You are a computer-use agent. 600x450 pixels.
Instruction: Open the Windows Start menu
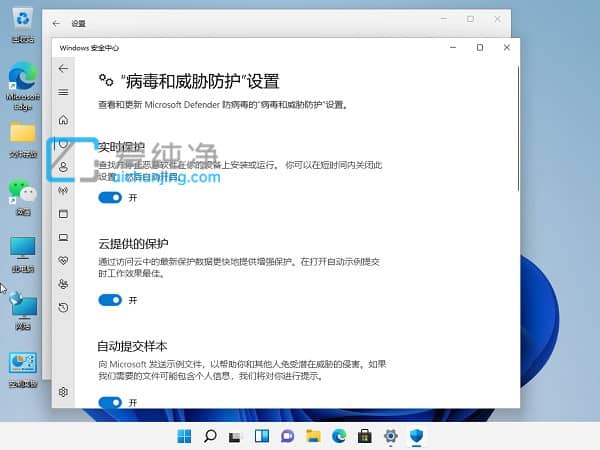184,436
